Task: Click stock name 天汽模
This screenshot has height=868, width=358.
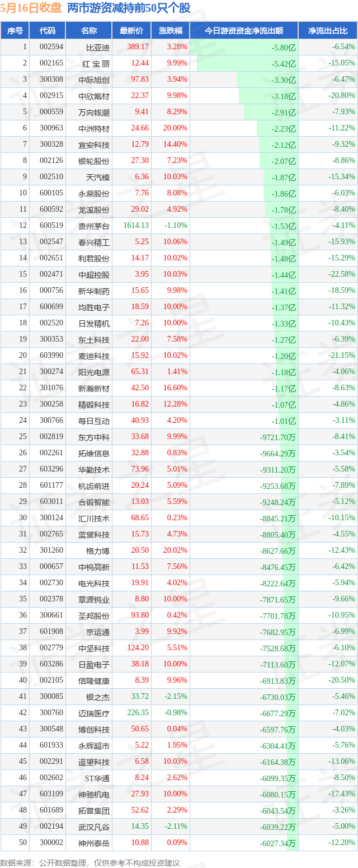Action: pos(98,177)
